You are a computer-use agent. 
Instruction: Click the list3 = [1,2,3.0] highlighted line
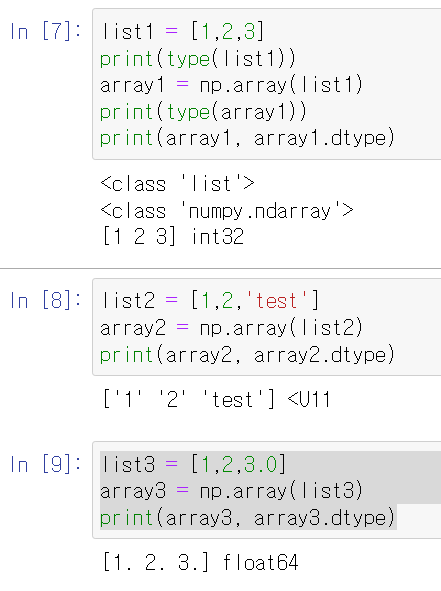pos(193,464)
